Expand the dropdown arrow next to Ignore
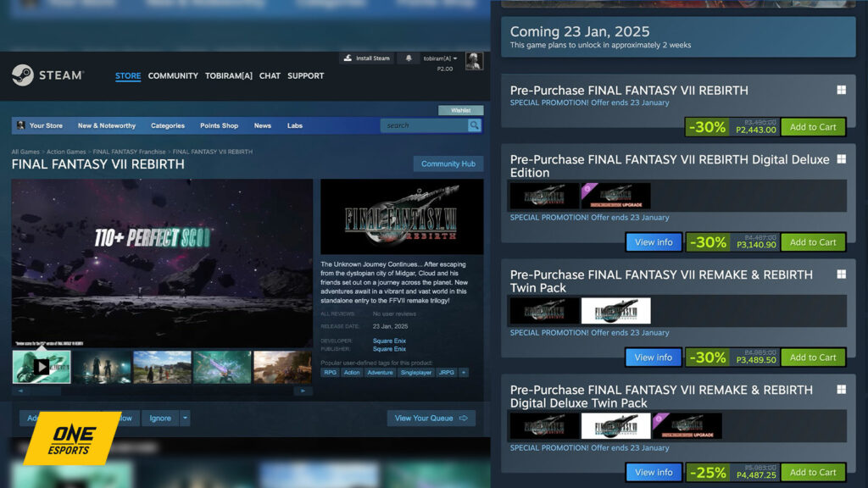This screenshot has height=488, width=868. pyautogui.click(x=185, y=419)
